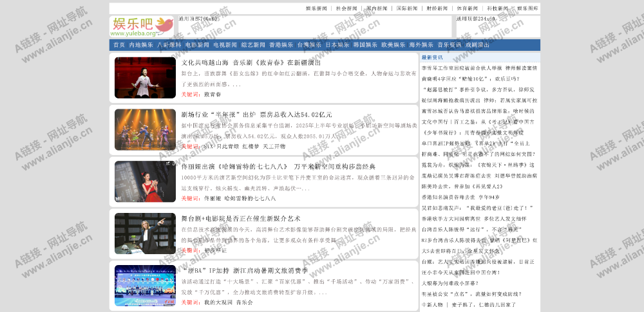Open headline 舞台剧+电影院是否正在催生新媒介艺术
Image resolution: width=644 pixels, height=312 pixels.
(241, 219)
